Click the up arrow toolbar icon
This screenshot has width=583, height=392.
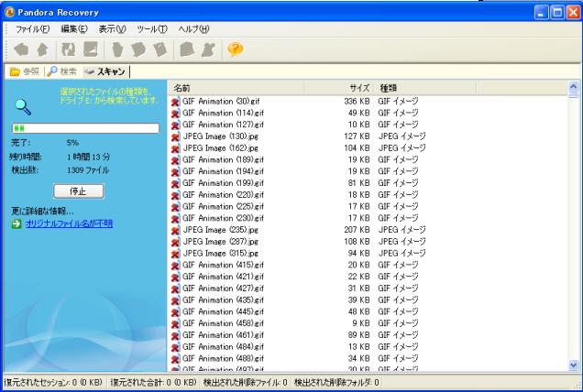pyautogui.click(x=43, y=49)
